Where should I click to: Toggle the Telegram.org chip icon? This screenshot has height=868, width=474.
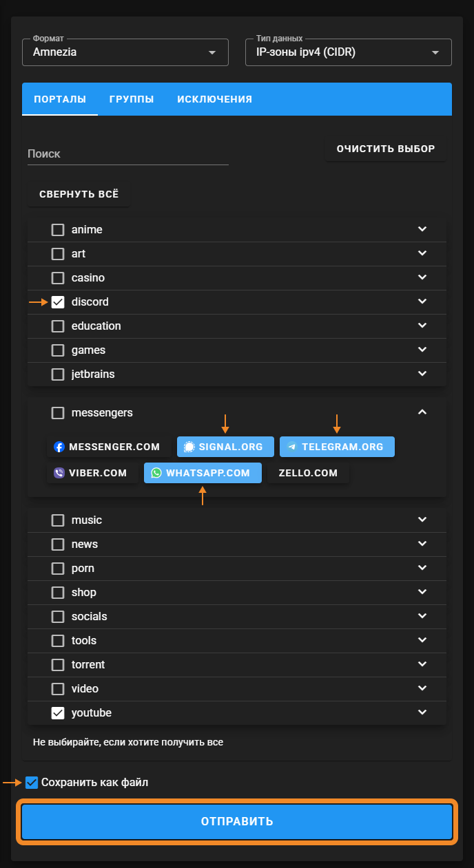point(292,447)
